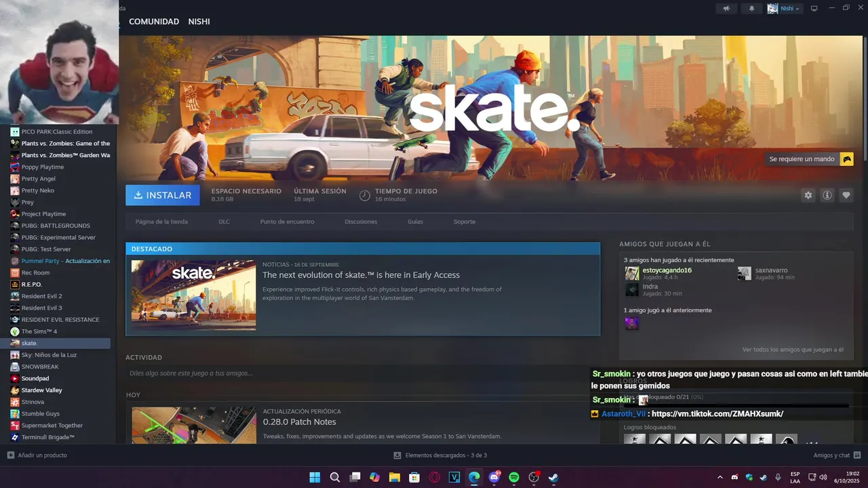
Task: Click the INSTALAR button for skate.
Action: (x=163, y=195)
